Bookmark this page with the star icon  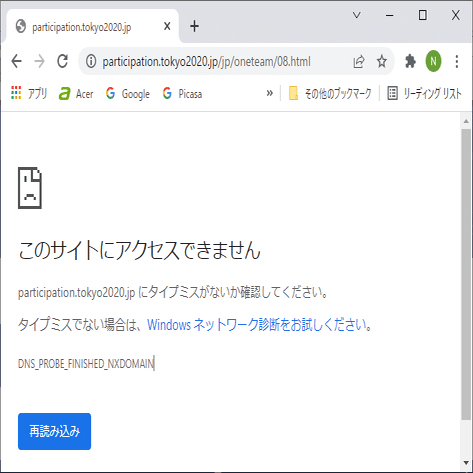pos(382,62)
